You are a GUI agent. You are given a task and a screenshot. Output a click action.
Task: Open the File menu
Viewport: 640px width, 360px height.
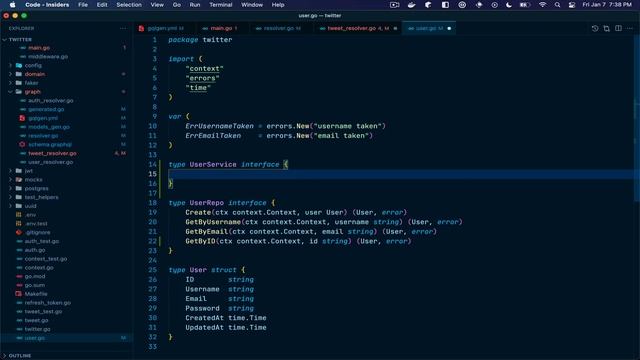pyautogui.click(x=83, y=5)
